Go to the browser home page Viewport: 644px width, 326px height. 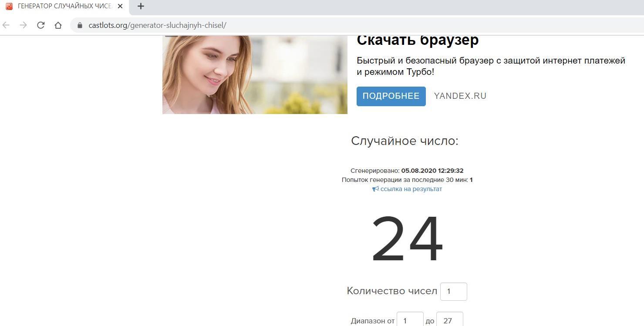click(x=58, y=25)
